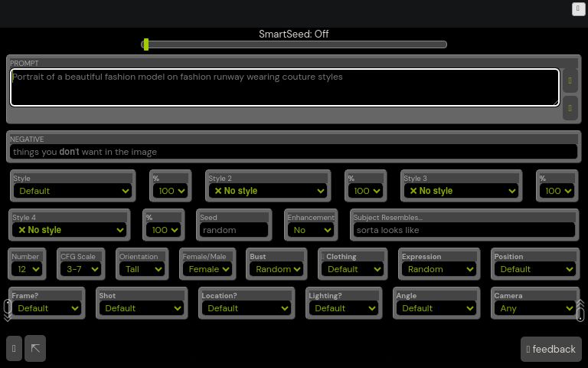Open the Lighting? dropdown

click(344, 308)
